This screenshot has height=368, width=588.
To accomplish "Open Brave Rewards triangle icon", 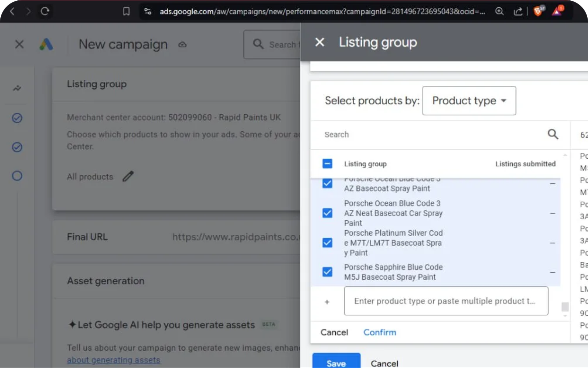I will (557, 11).
